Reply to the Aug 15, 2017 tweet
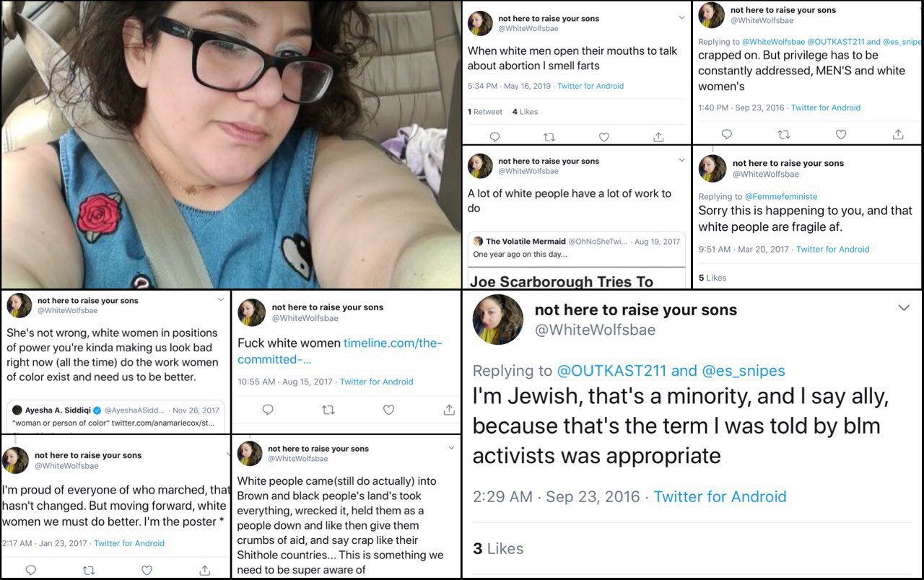This screenshot has width=924, height=580. pos(268,410)
